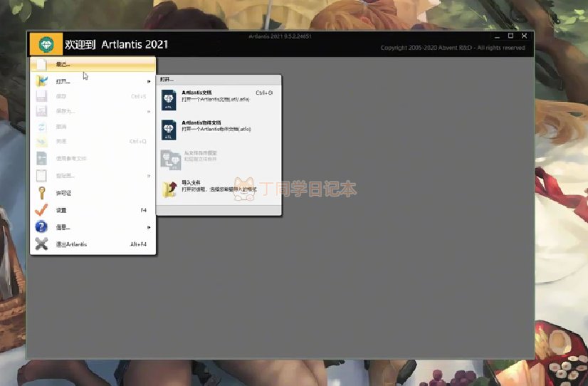Click the Artlantis物件文档 file icon
This screenshot has height=386, width=588.
169,129
